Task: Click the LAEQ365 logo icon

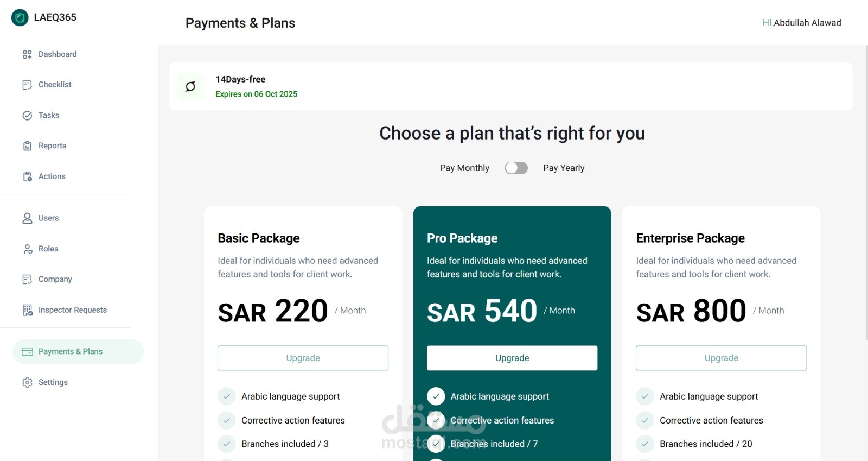Action: pos(20,17)
